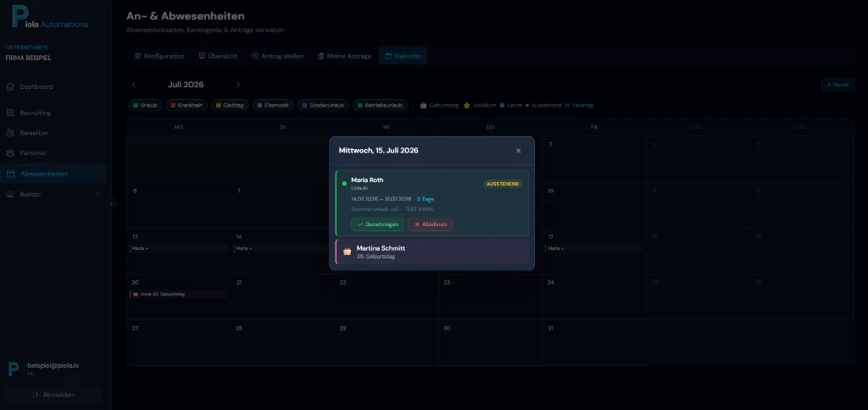
Task: Close the Mittwoch, 15. Juli 2026 dialog
Action: click(519, 151)
